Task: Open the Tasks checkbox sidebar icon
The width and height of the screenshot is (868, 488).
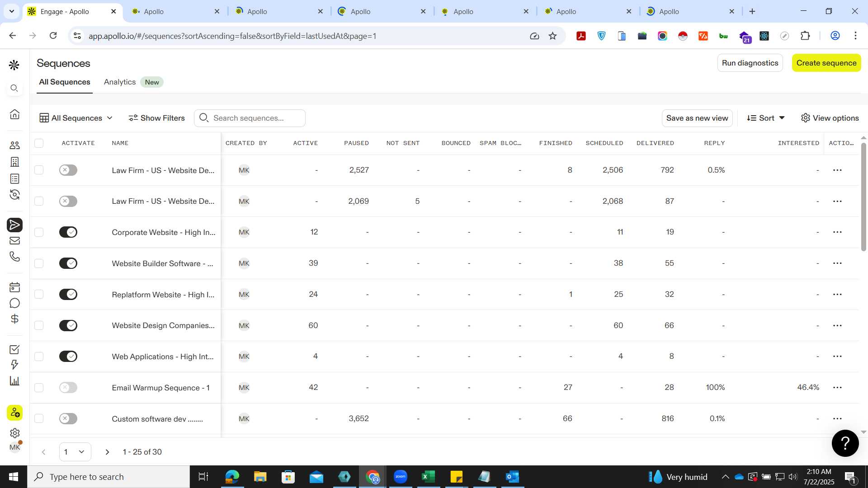Action: tap(14, 349)
